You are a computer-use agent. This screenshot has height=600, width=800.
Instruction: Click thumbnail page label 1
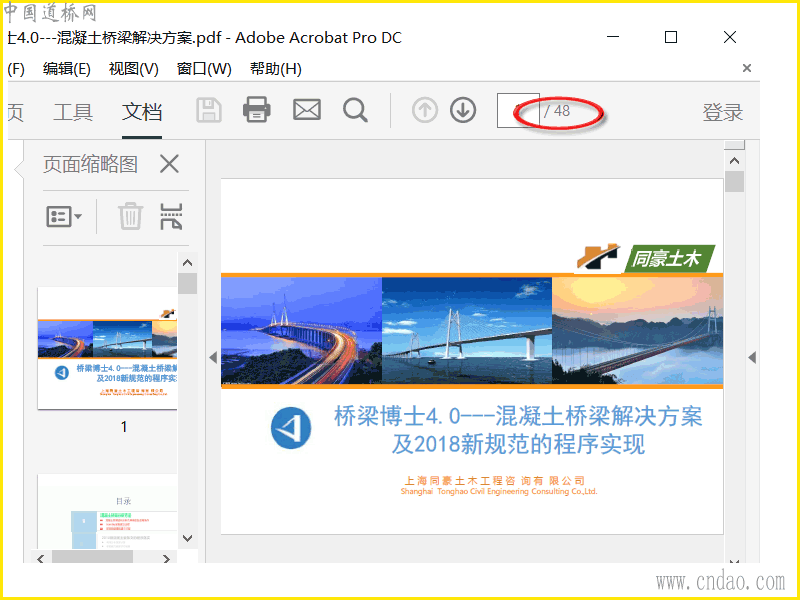point(124,427)
